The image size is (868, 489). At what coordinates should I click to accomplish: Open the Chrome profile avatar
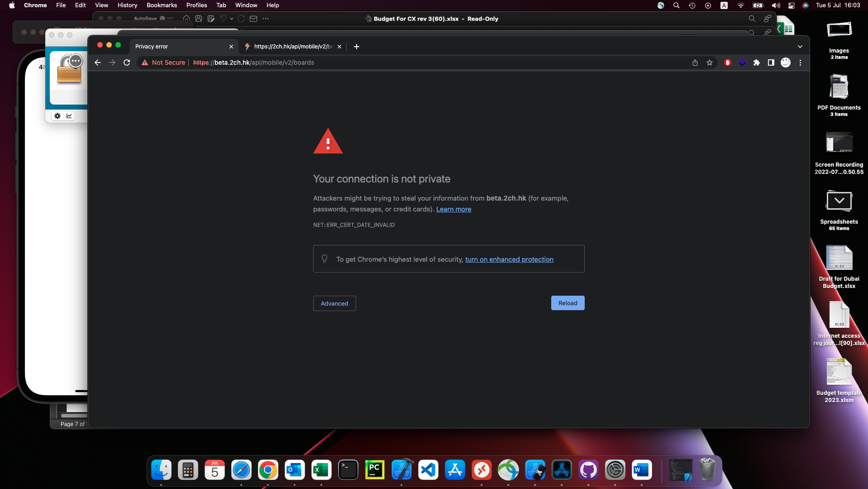coord(786,62)
